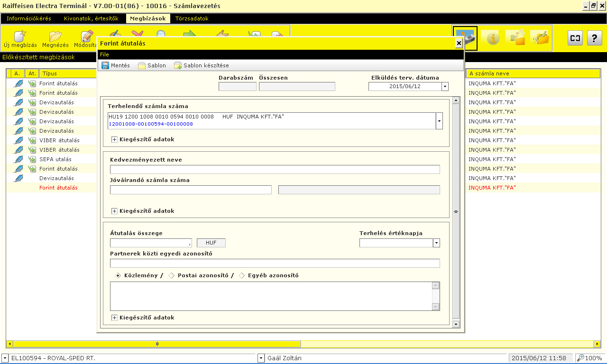
Task: Click the dialog form's scroll up arrow
Action: click(x=456, y=100)
